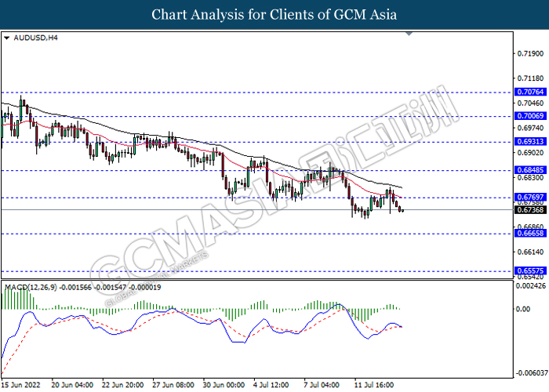Click the 4 Jul 12:00 time label
Viewport: 549px width, 392px height.
[271, 385]
